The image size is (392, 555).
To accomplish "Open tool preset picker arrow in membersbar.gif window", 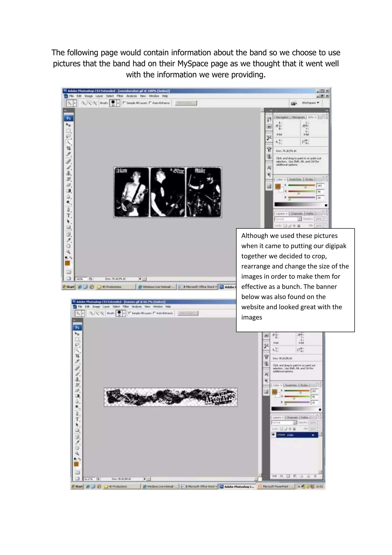I will 75,103.
